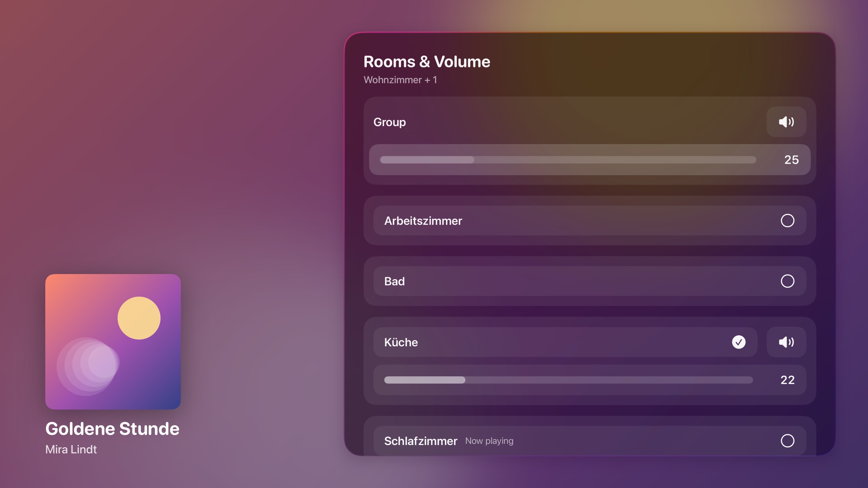
Task: Click the artist name Mira Lindt
Action: [x=71, y=449]
